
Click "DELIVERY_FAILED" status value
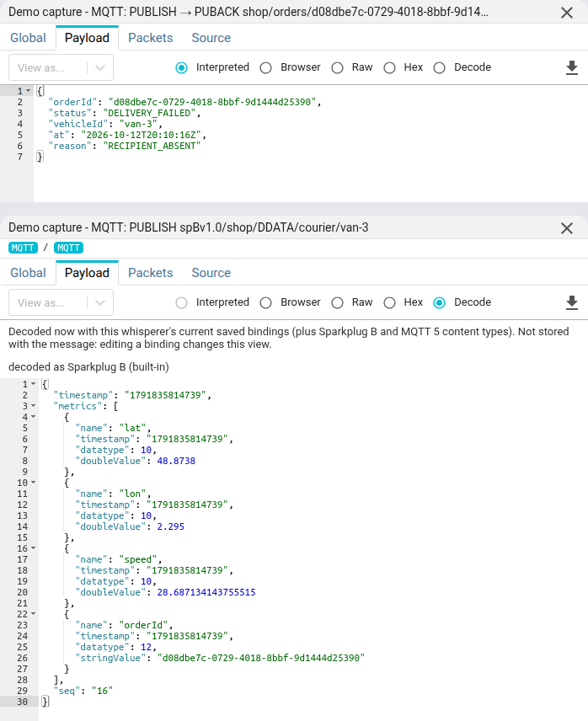point(149,113)
